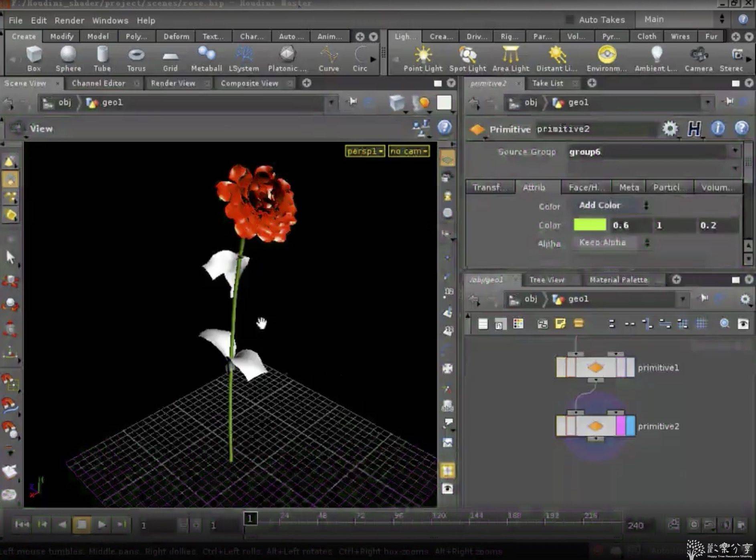Expand the no cam camera dropdown
The image size is (756, 560).
click(408, 151)
